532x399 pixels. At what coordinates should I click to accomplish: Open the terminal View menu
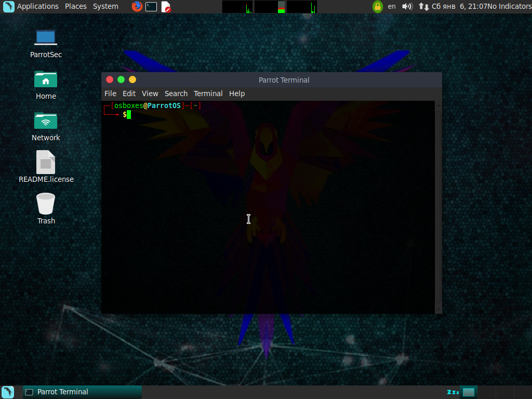click(150, 94)
